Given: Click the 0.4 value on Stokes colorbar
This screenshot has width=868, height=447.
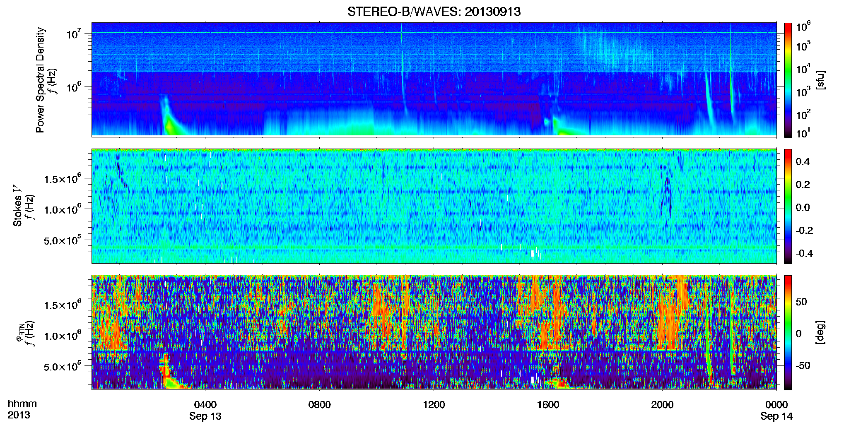Looking at the screenshot, I should (803, 162).
